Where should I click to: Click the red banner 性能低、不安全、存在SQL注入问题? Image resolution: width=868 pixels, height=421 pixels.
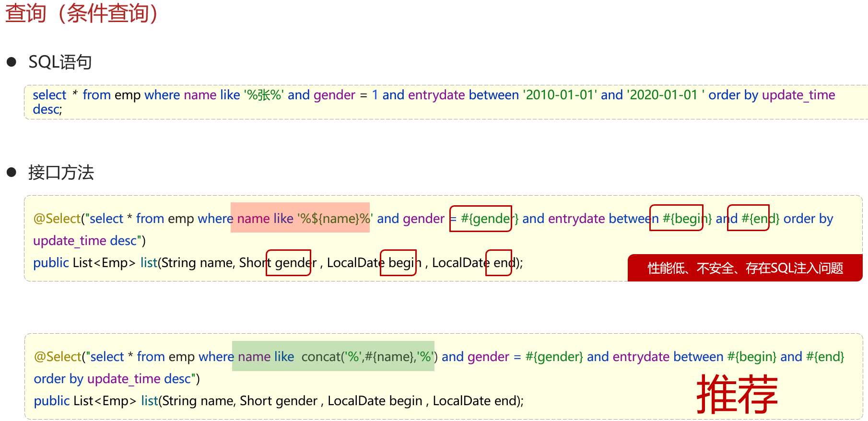tap(745, 268)
